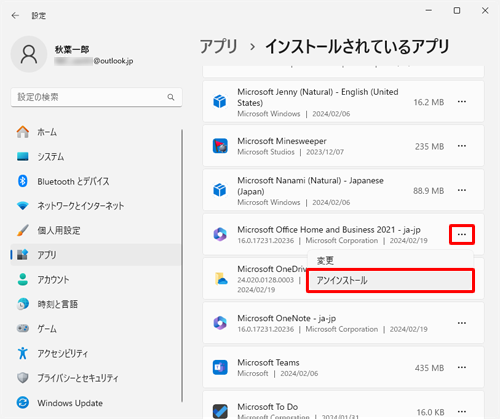Click the Microsoft To Do app icon
The width and height of the screenshot is (500, 419).
pos(220,411)
